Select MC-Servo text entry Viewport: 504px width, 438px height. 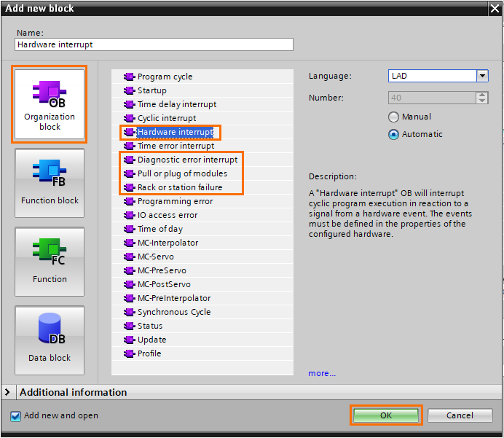point(156,257)
